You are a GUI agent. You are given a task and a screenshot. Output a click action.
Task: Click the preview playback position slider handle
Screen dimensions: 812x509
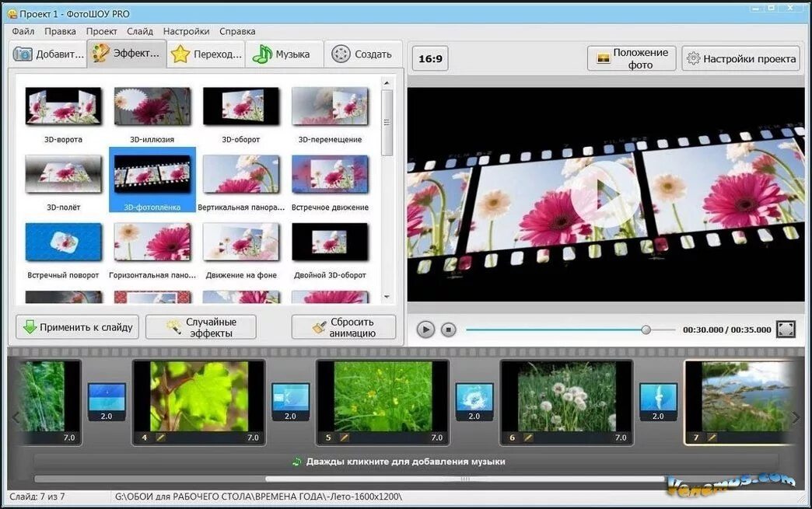(646, 329)
